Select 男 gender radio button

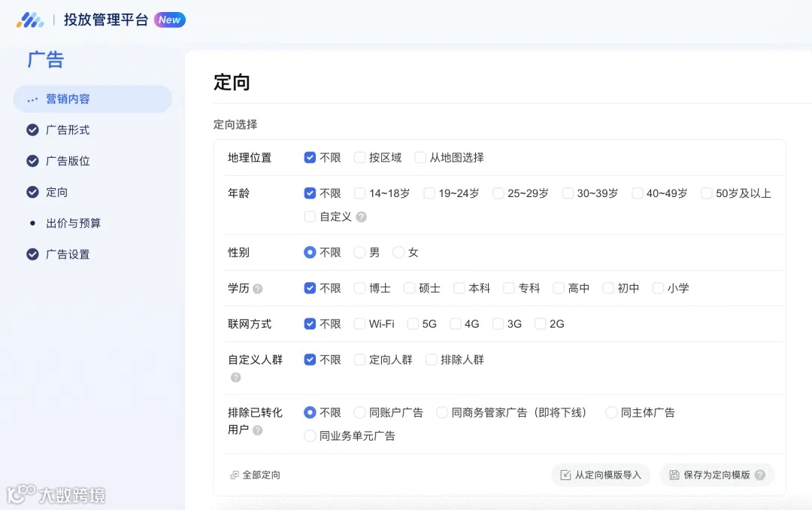click(x=359, y=252)
